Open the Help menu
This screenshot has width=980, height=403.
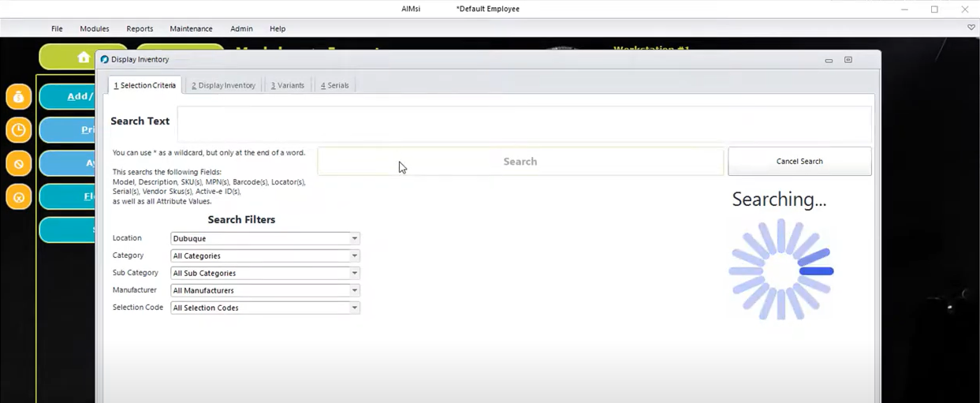tap(278, 28)
